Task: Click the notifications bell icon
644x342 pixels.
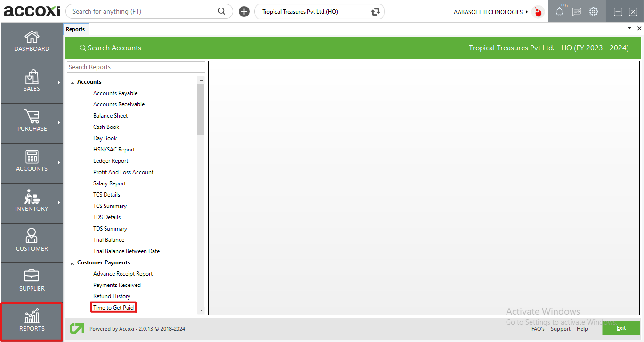Action: pyautogui.click(x=559, y=12)
